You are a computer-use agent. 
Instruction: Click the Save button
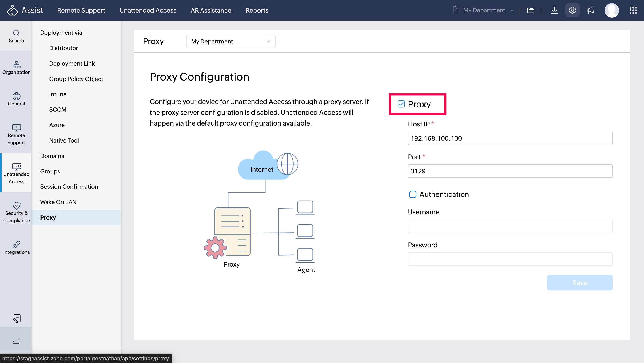(x=580, y=282)
